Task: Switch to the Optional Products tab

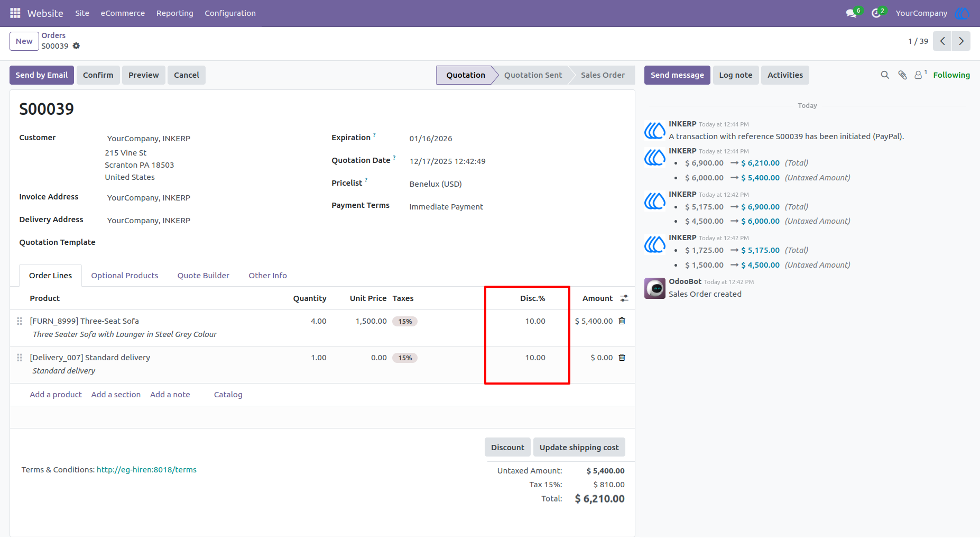Action: (x=125, y=276)
